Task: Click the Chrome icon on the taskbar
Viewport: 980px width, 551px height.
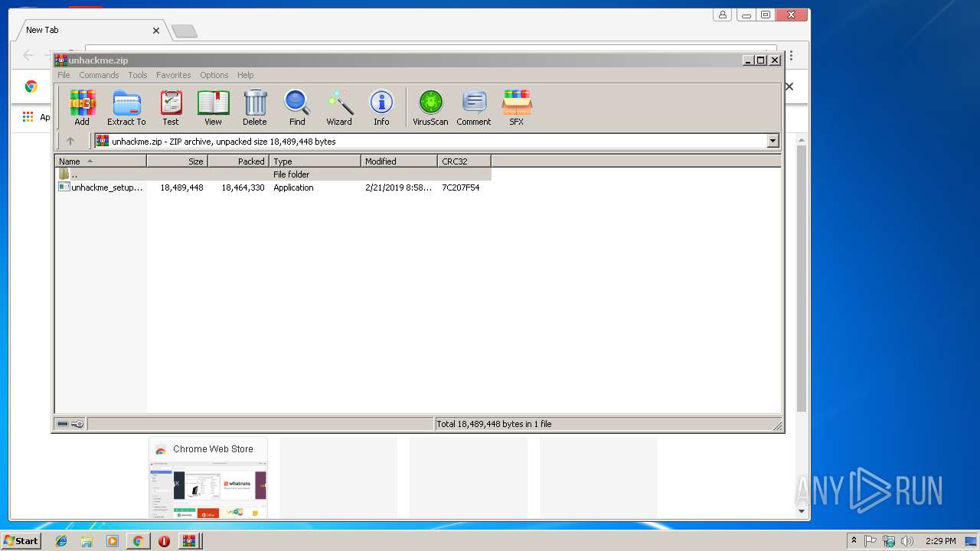Action: click(x=138, y=541)
